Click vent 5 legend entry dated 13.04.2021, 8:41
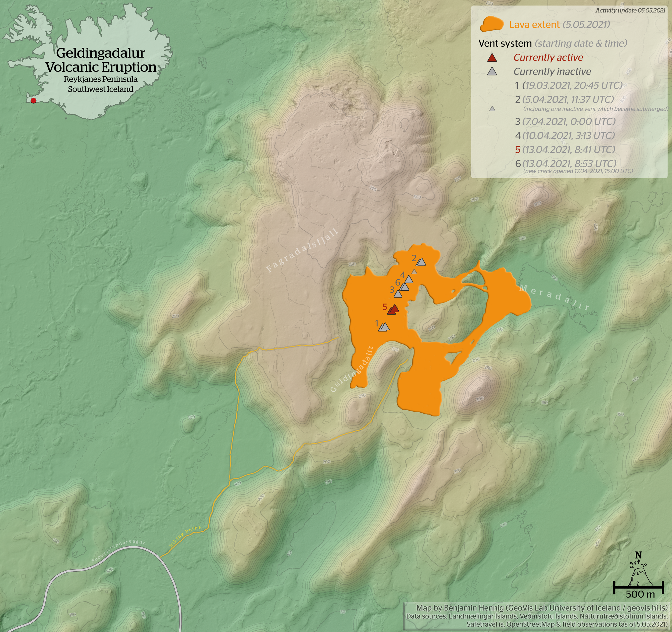 pos(565,150)
